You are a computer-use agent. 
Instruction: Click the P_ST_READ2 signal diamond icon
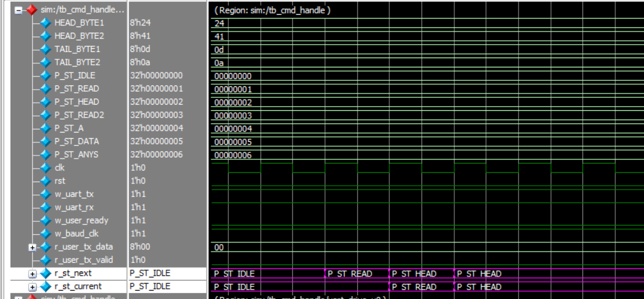pos(46,115)
